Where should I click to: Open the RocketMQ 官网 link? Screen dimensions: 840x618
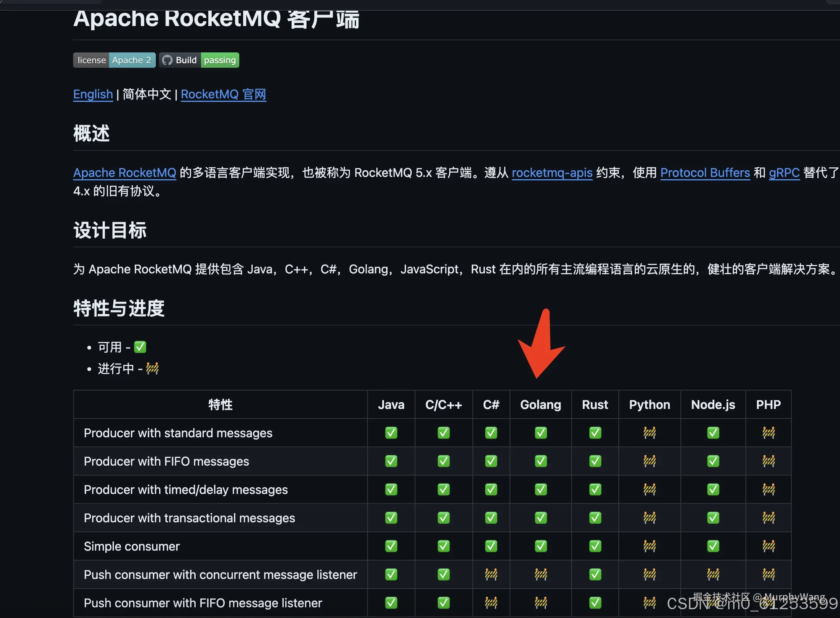223,94
